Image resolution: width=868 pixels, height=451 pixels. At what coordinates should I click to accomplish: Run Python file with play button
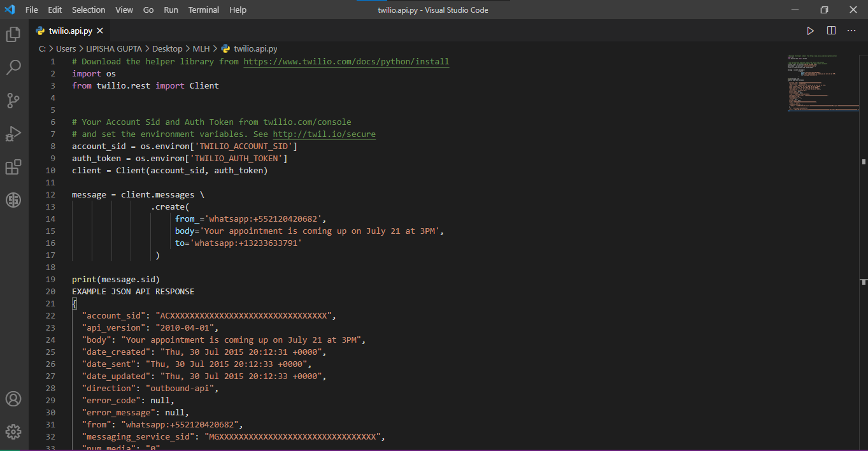[x=810, y=31]
